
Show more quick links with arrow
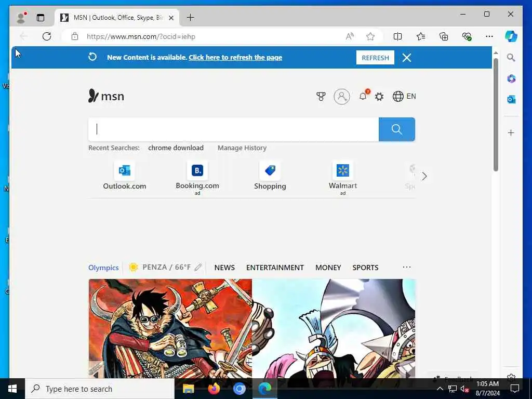(x=424, y=176)
